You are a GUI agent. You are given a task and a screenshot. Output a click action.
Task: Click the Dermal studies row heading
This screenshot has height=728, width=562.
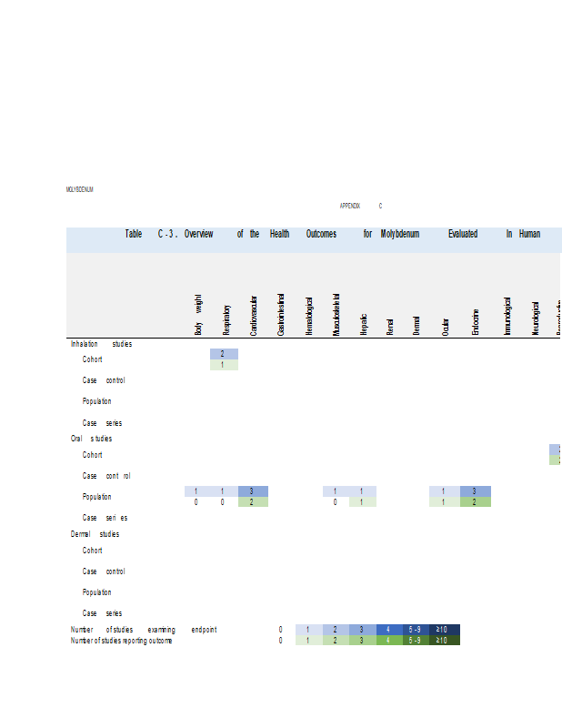(x=95, y=534)
